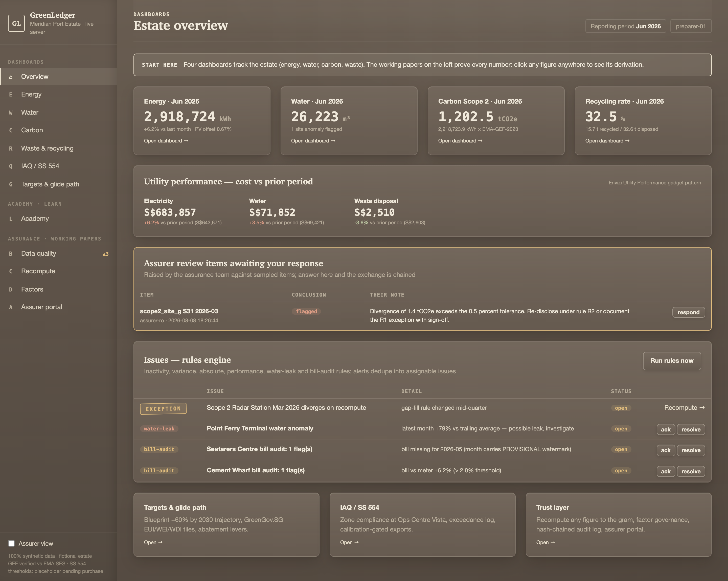The width and height of the screenshot is (728, 581).
Task: Open IAQ / SS 554 sidebar item
Action: pos(58,166)
